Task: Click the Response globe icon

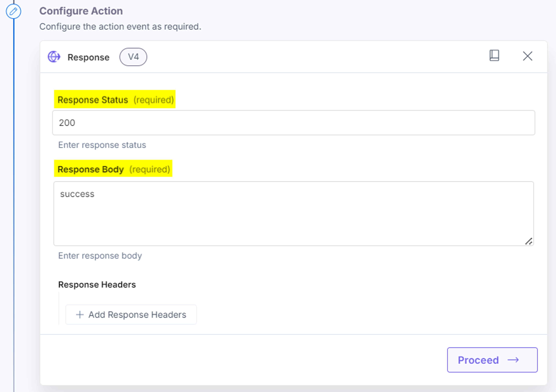Action: tap(54, 57)
